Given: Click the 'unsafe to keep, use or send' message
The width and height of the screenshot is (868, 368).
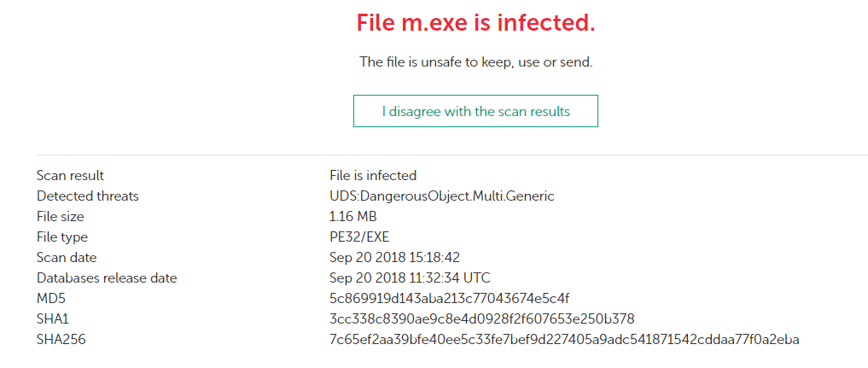Looking at the screenshot, I should 475,62.
